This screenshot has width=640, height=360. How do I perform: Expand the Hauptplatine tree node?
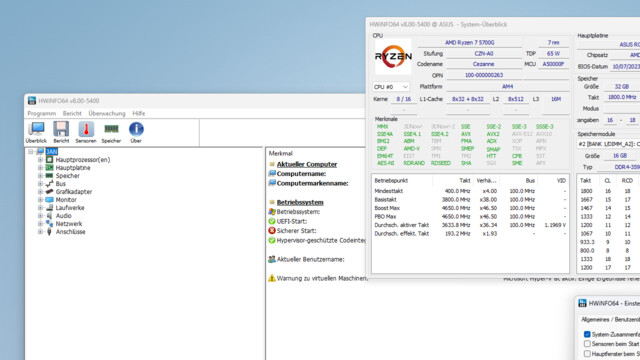[x=40, y=168]
